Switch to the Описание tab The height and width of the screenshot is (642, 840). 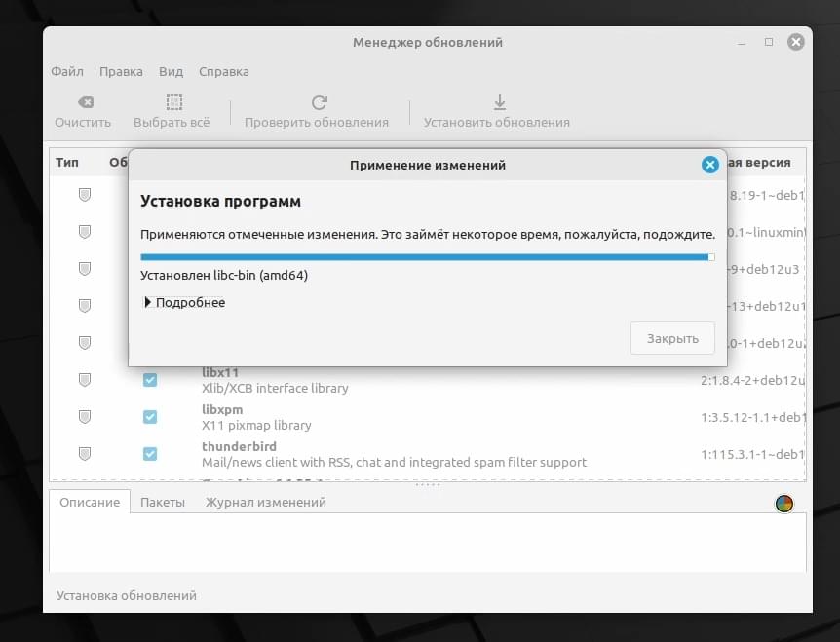point(90,503)
